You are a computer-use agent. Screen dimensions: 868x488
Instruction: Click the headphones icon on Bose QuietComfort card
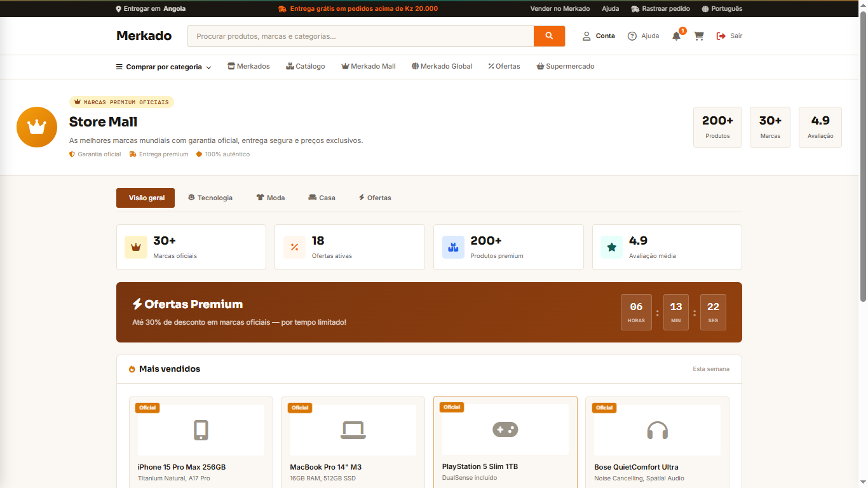pyautogui.click(x=658, y=430)
